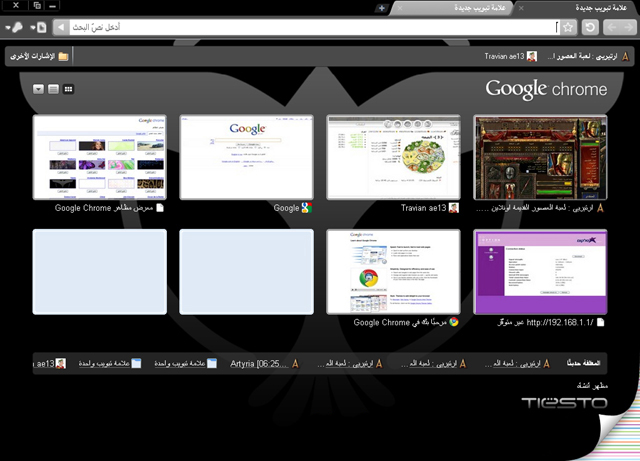The width and height of the screenshot is (640, 461).
Task: Click the ارتيريى title under the game thumbnail
Action: (535, 208)
